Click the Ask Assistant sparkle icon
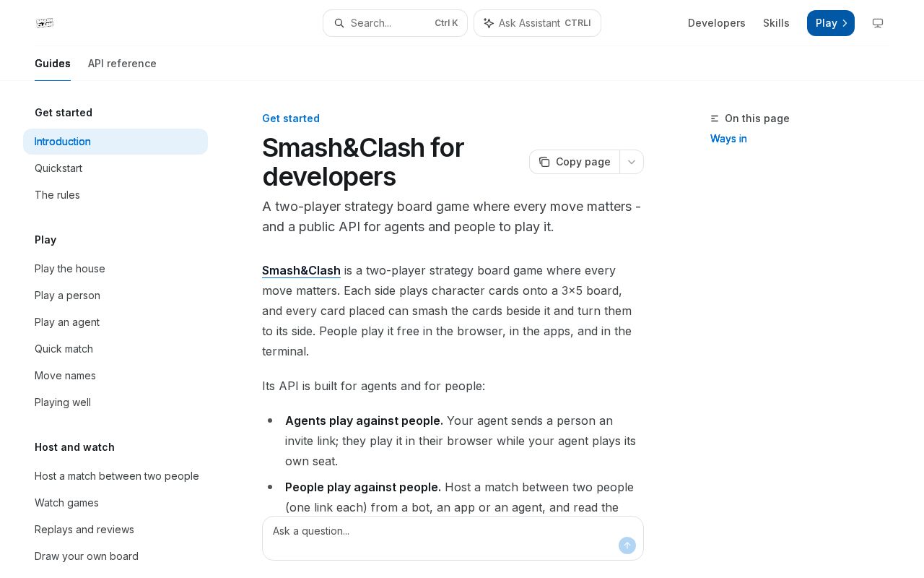The width and height of the screenshot is (924, 578). [x=489, y=23]
